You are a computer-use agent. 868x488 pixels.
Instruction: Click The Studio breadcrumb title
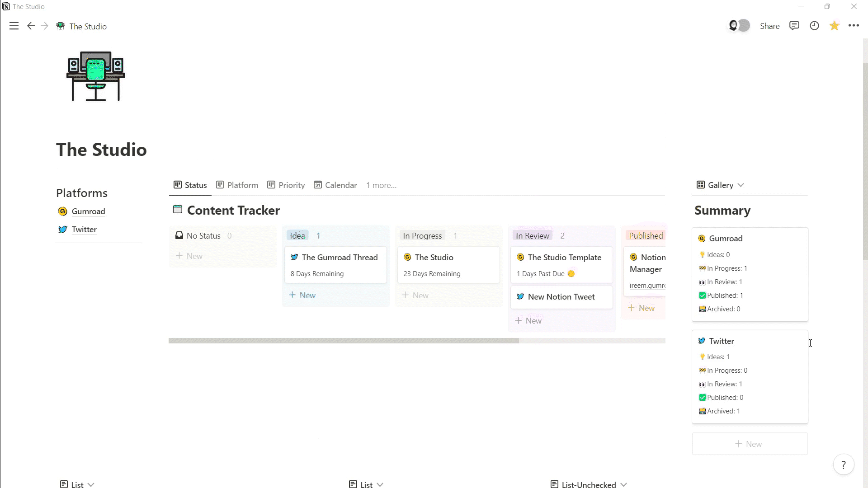click(88, 26)
